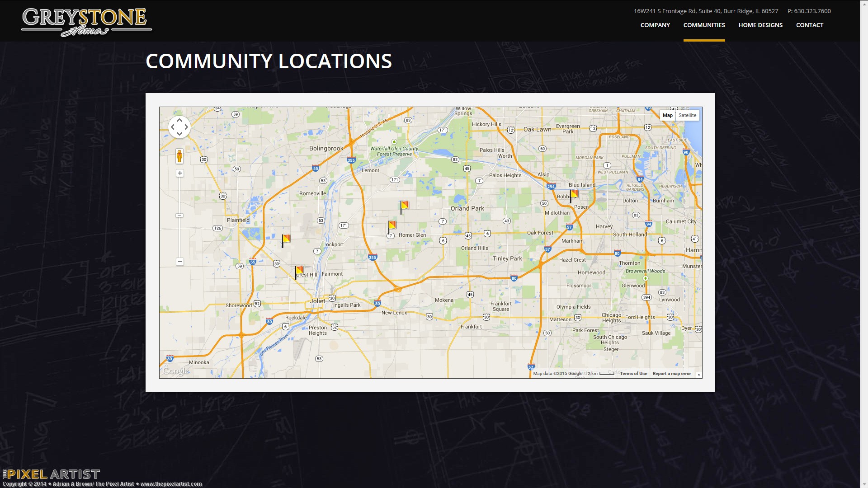Select the Map view type button

pos(668,115)
